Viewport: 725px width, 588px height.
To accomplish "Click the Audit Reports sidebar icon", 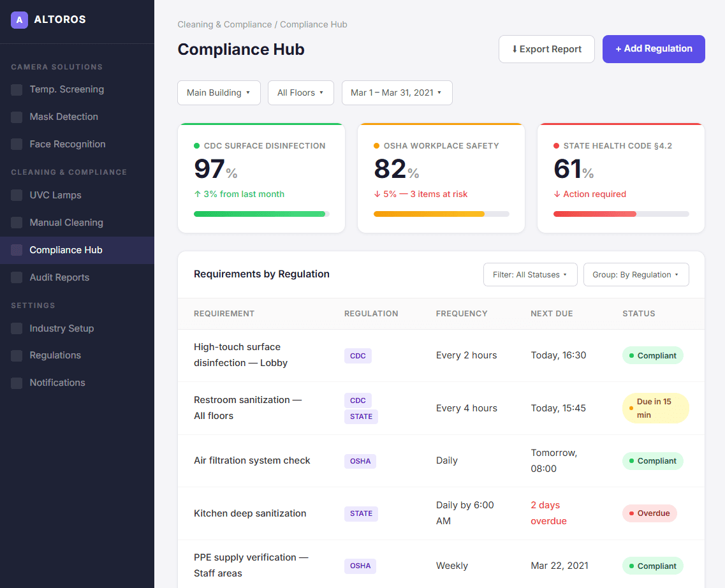I will pos(17,277).
